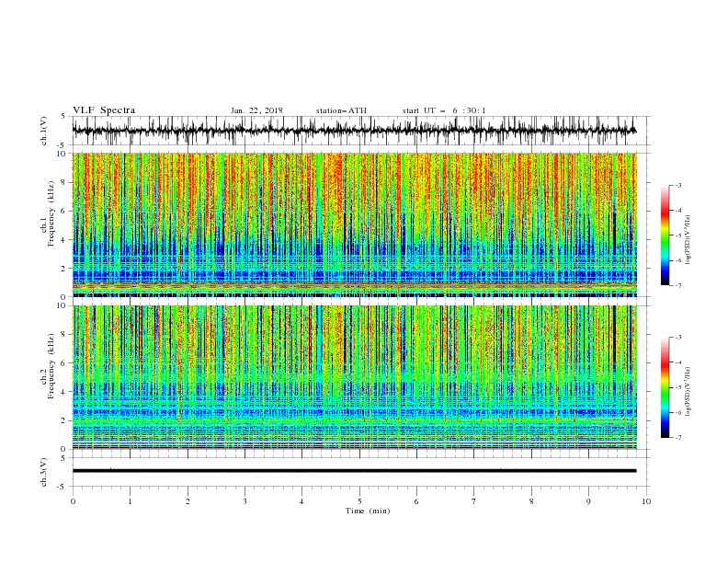Click the "-5" tick on the ch.3(V) axis
This screenshot has width=728, height=563.
(x=63, y=487)
